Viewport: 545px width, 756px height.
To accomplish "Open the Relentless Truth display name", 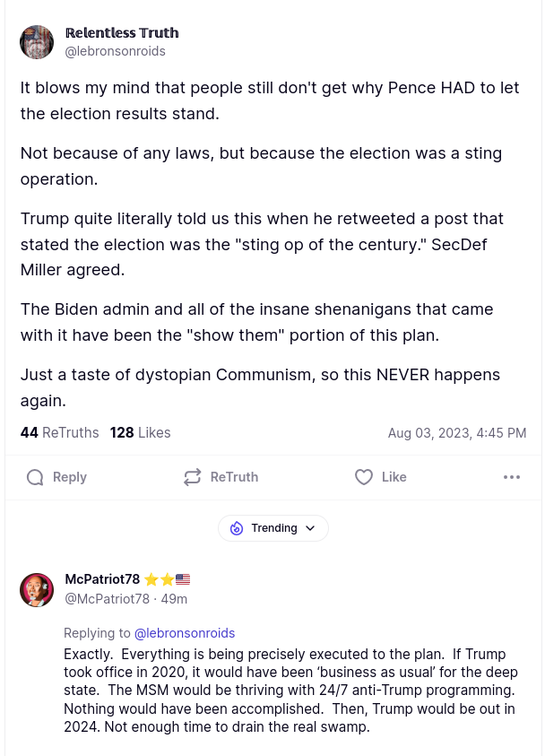I will coord(122,33).
